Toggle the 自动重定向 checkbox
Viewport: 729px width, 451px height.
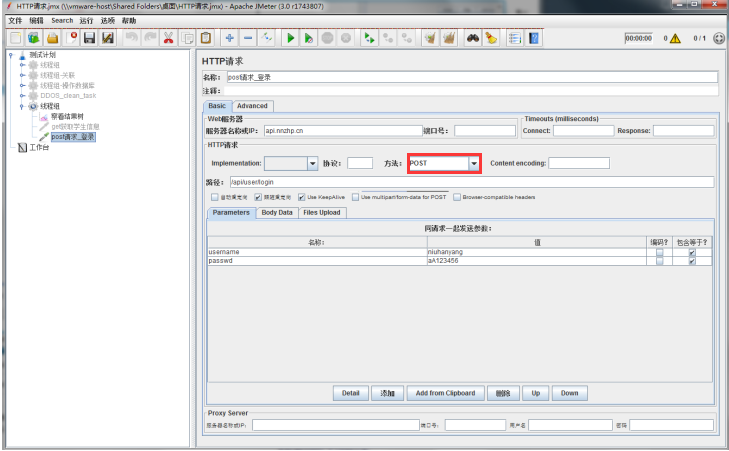(214, 197)
